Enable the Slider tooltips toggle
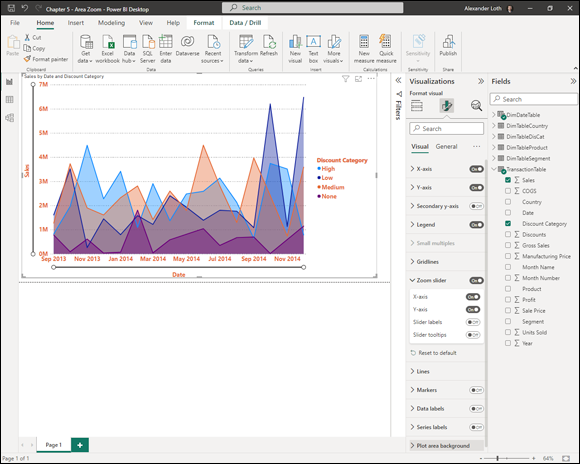580x464 pixels. [473, 335]
